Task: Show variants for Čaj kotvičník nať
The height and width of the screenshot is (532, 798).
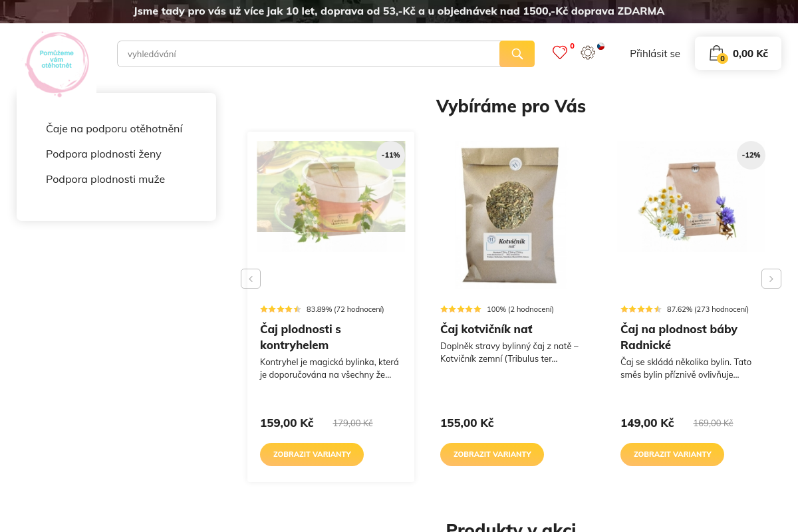Action: [x=492, y=454]
